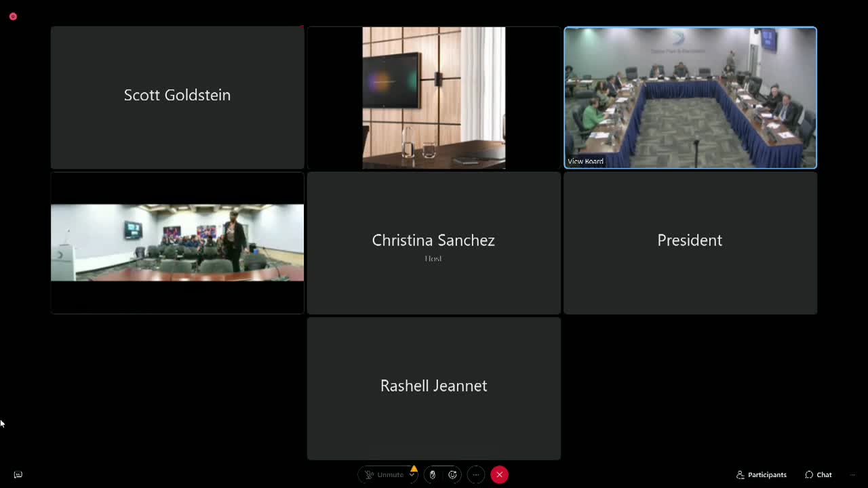Select the wood-paneled room video tile
This screenshot has height=488, width=868.
[x=434, y=98]
